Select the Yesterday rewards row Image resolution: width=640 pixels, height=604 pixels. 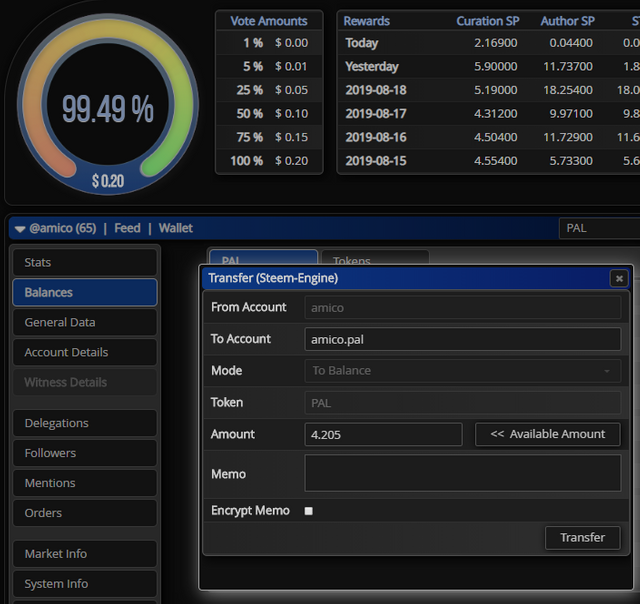[x=489, y=67]
